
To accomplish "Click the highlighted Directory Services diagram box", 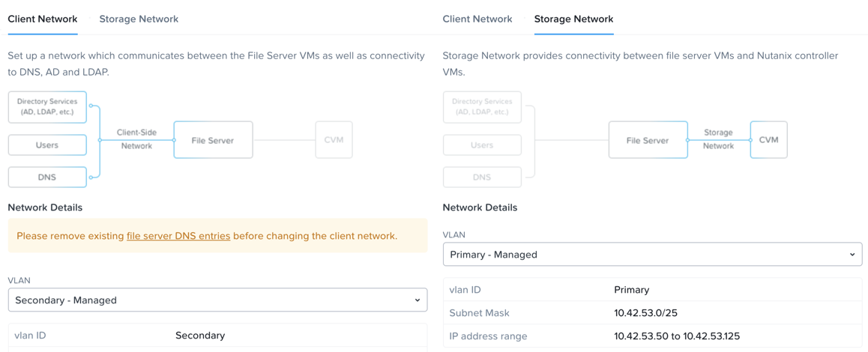I will tap(48, 107).
